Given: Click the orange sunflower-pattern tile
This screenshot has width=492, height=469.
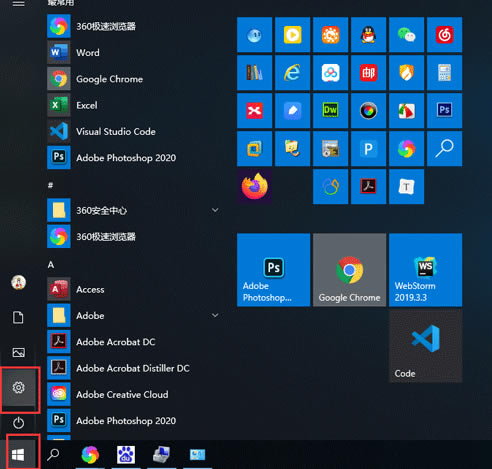Looking at the screenshot, I should click(330, 35).
